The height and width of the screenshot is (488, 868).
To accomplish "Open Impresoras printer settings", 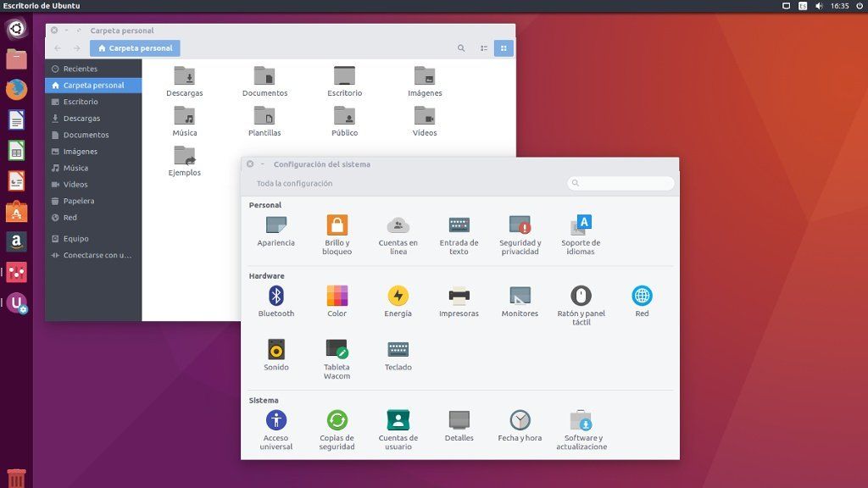I will (459, 297).
